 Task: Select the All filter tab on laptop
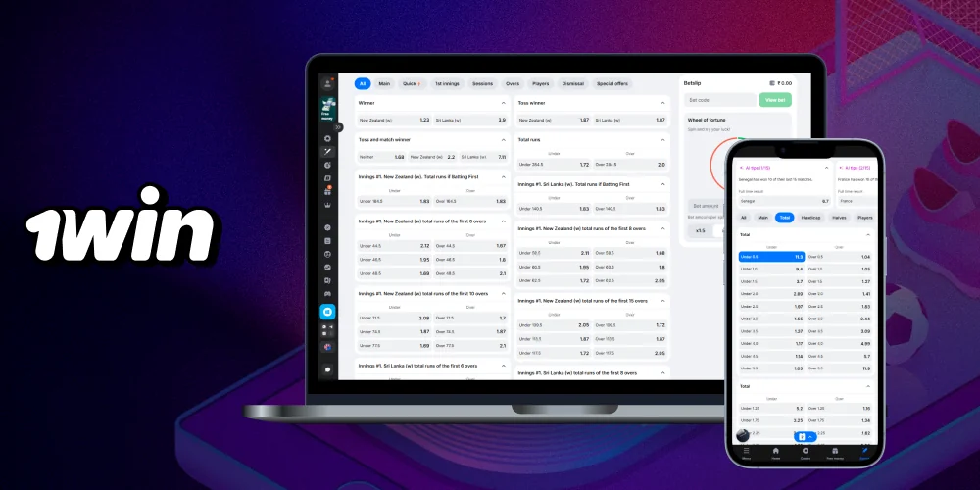coord(363,83)
